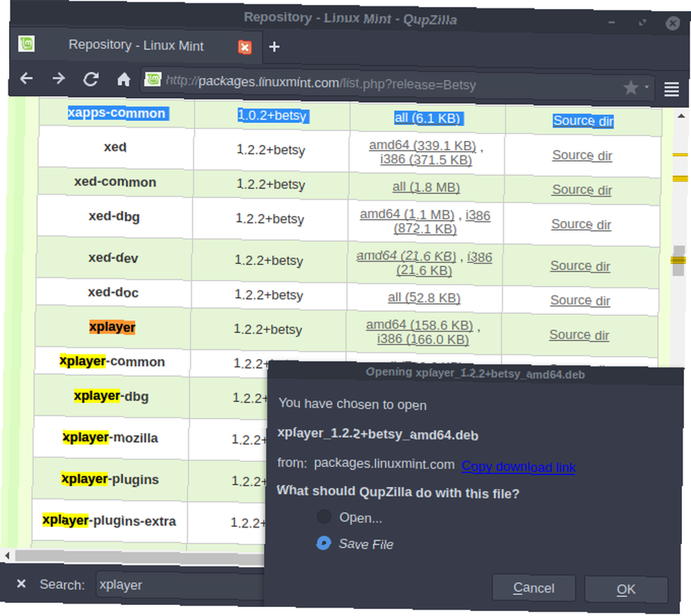Click the xapps-common package name
Image resolution: width=691 pixels, height=616 pixels.
click(x=116, y=114)
